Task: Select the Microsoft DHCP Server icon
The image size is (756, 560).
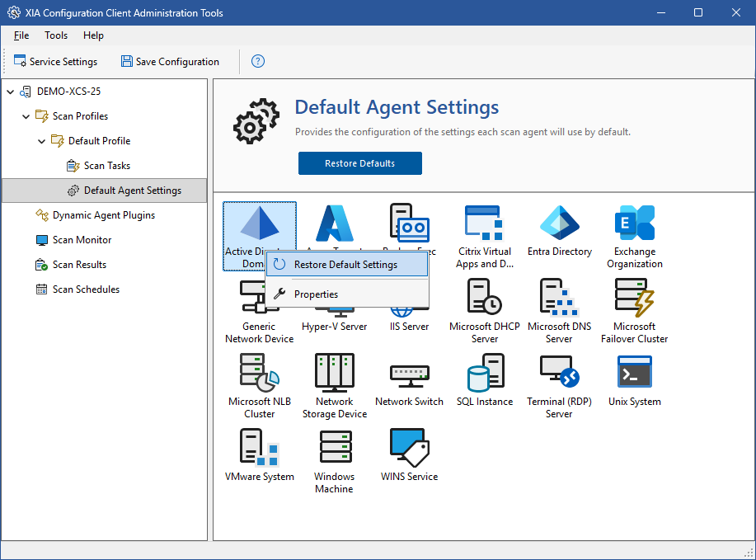Action: pyautogui.click(x=485, y=299)
